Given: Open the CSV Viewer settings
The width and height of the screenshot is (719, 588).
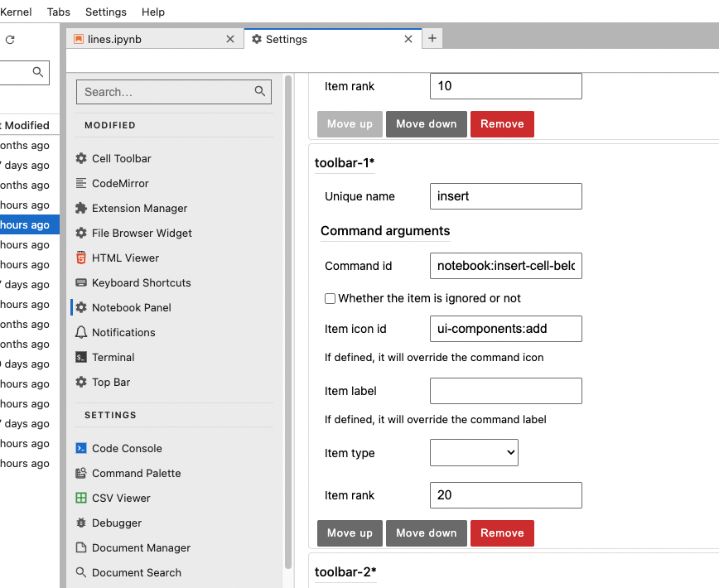Looking at the screenshot, I should pyautogui.click(x=121, y=498).
